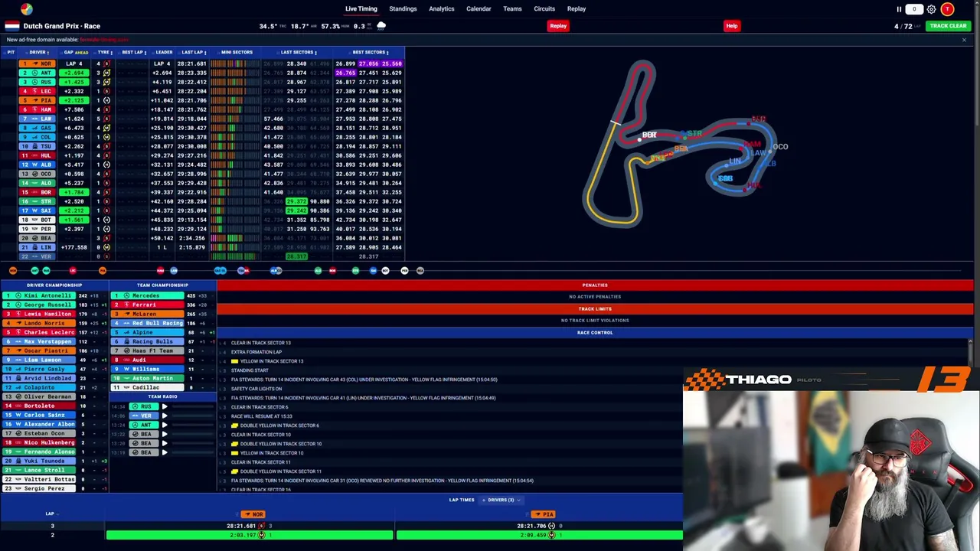980x551 pixels.
Task: Sort by the Best Lap column header
Action: coord(133,52)
